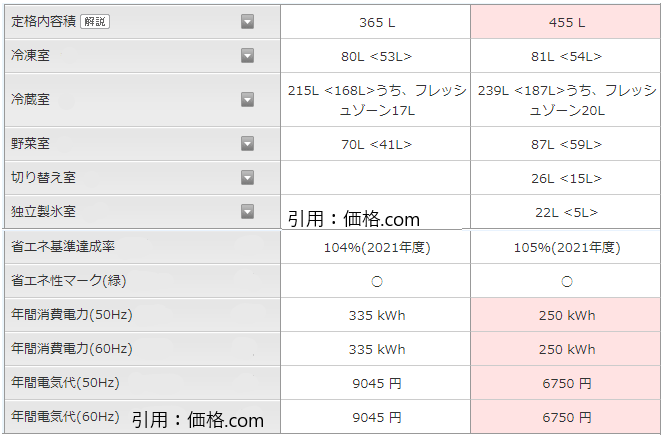
Task: Select the 年間消費電力(50Hz) row label
Action: click(72, 315)
